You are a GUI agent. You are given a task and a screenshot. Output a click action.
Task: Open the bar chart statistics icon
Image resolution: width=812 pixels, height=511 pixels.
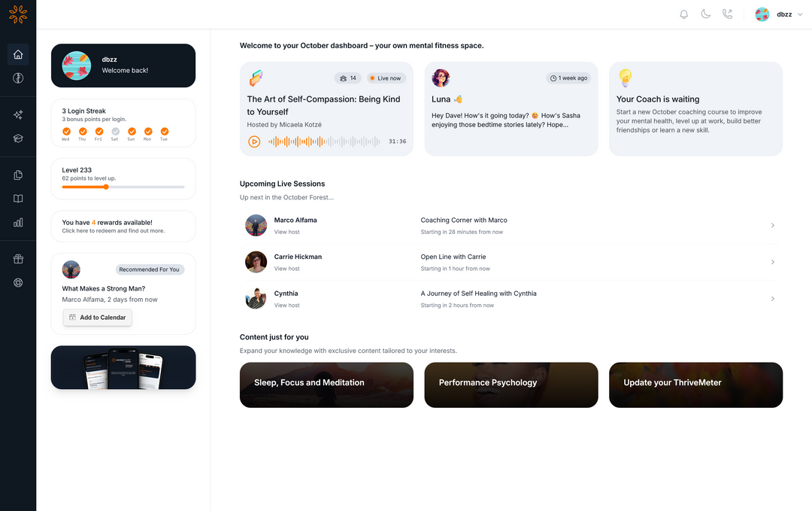18,222
